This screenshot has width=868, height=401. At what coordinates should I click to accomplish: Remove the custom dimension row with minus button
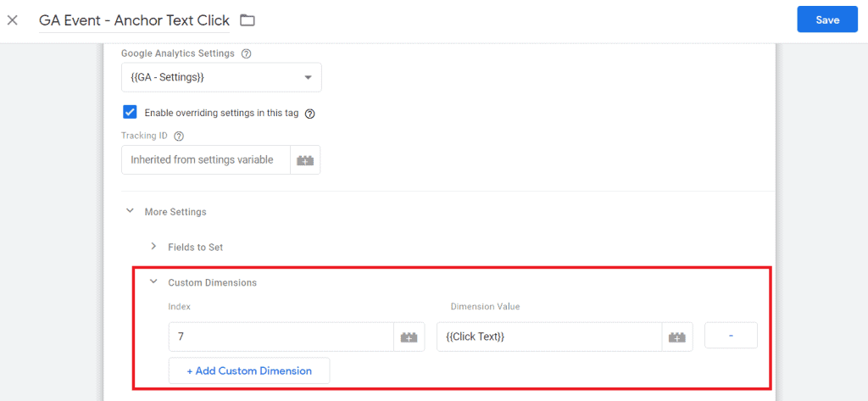[731, 336]
